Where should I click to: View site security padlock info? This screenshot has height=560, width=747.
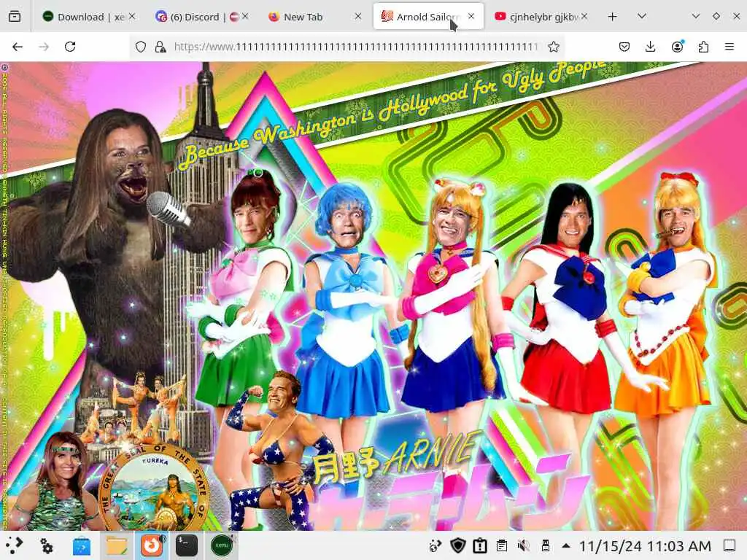pos(160,47)
